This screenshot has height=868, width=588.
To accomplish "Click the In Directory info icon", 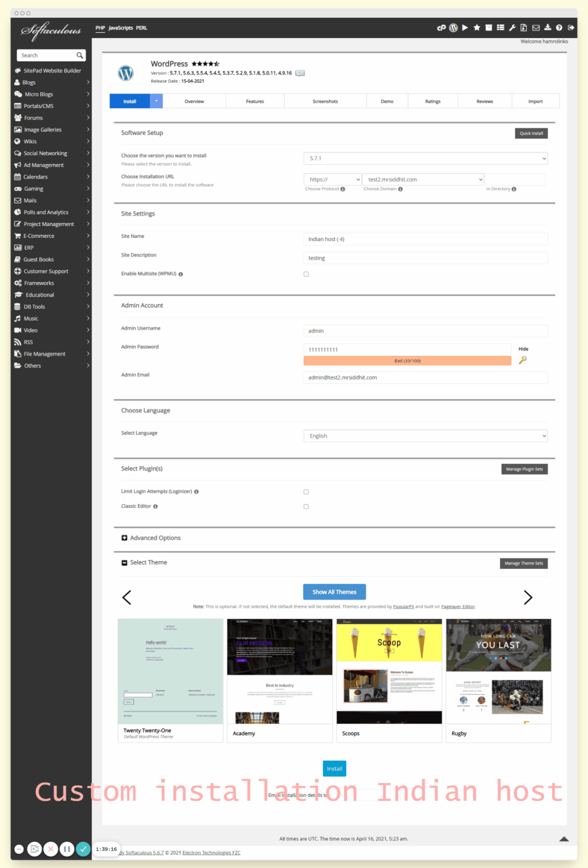I will [x=514, y=189].
